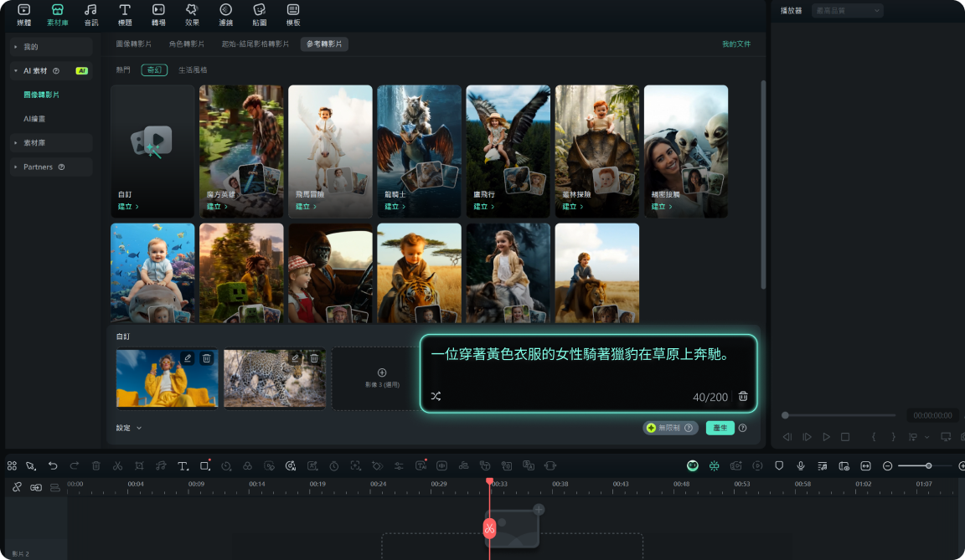Image resolution: width=965 pixels, height=560 pixels.
Task: Open 我的文件 link
Action: (736, 44)
